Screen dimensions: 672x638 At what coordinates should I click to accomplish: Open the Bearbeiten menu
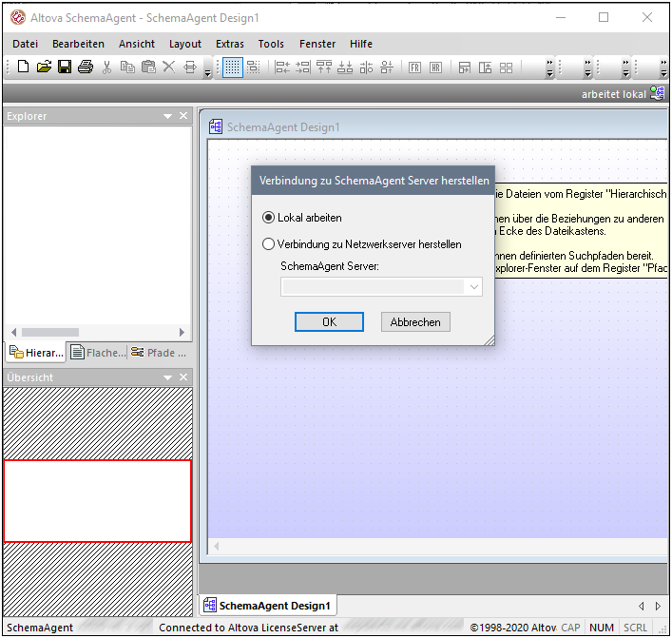tap(79, 44)
